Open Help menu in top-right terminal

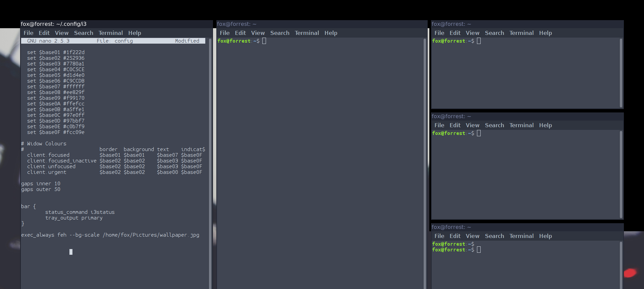point(545,33)
